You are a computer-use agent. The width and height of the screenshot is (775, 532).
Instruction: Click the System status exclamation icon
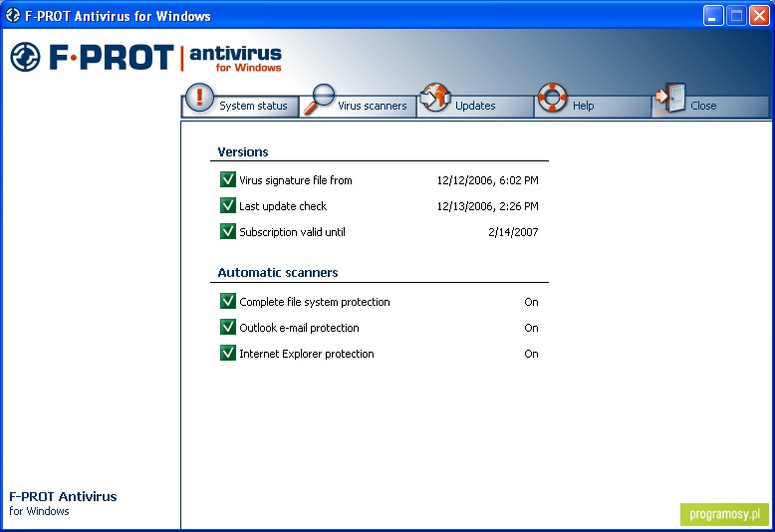coord(199,97)
